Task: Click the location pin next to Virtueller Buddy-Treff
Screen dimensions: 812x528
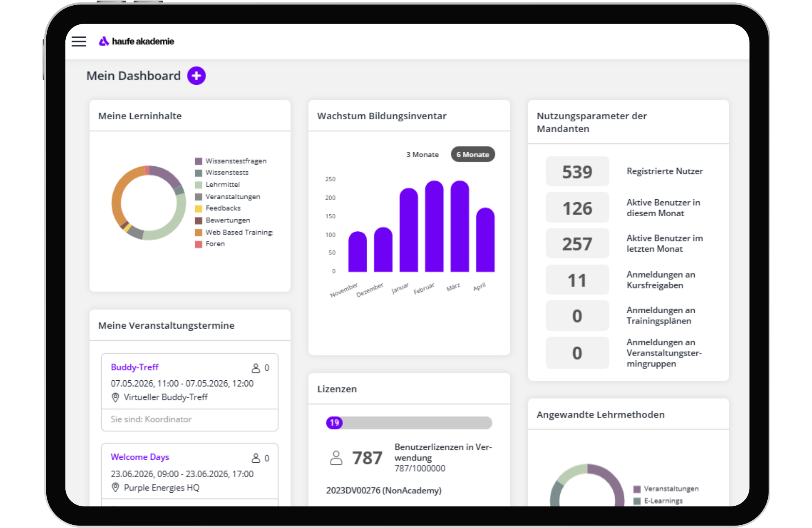Action: pos(115,397)
